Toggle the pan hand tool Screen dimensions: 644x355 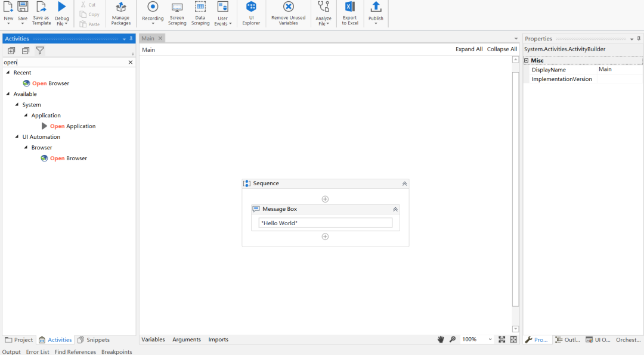click(x=441, y=340)
